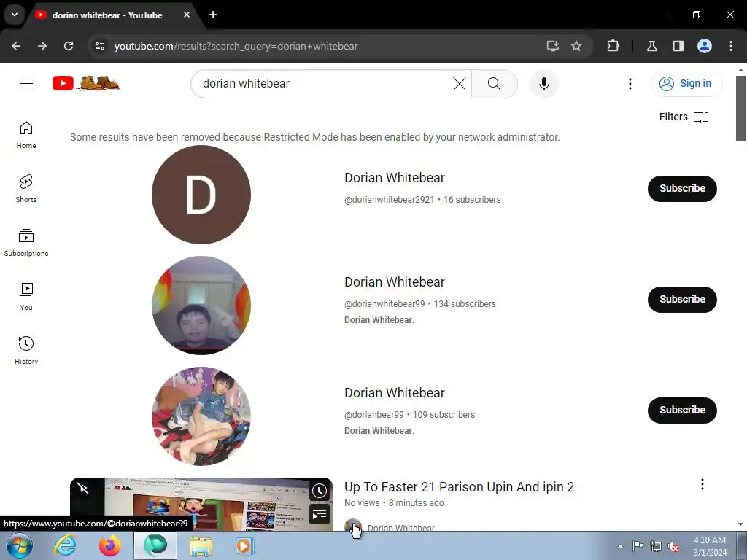Open the YouTube settings three-dot menu
747x560 pixels.
(630, 84)
